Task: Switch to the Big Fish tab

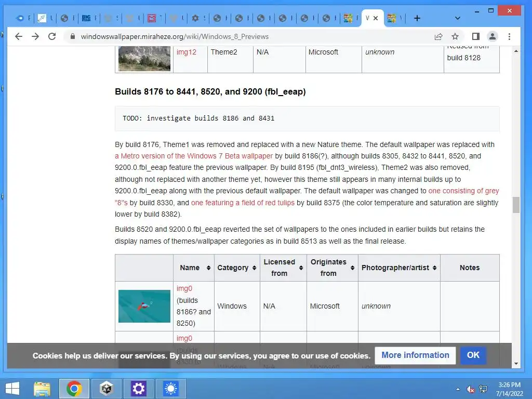Action: [89, 18]
